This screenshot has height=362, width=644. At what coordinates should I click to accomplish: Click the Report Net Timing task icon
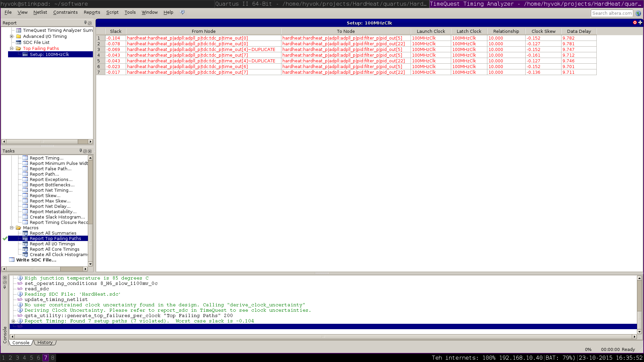coord(25,190)
